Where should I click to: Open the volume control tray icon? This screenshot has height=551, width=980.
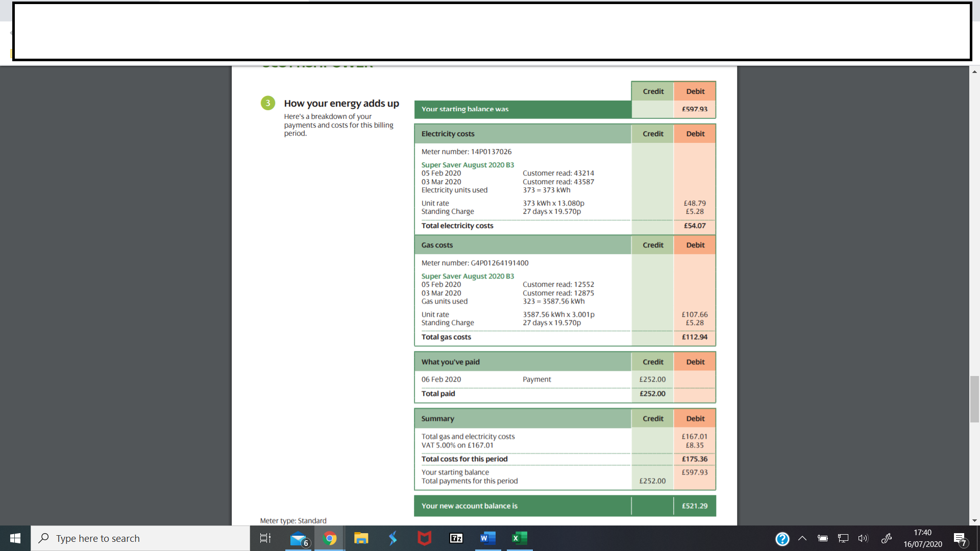[x=863, y=538]
